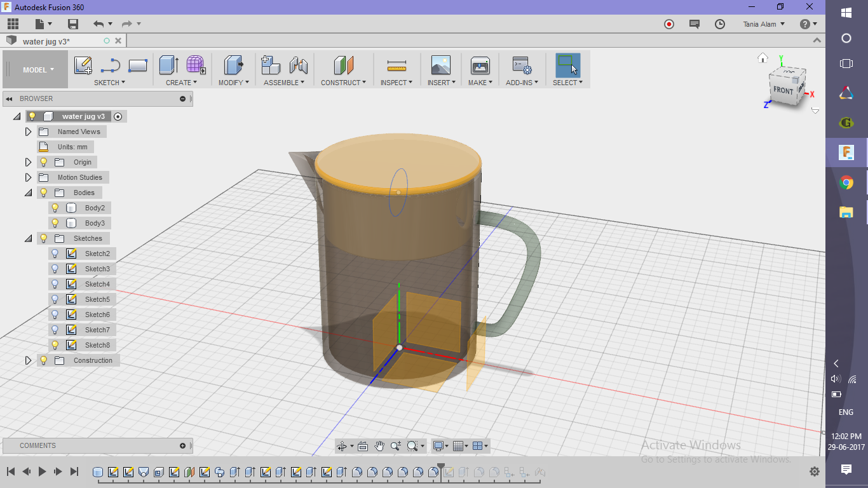Expand the Construction folder
The image size is (868, 488).
point(28,360)
